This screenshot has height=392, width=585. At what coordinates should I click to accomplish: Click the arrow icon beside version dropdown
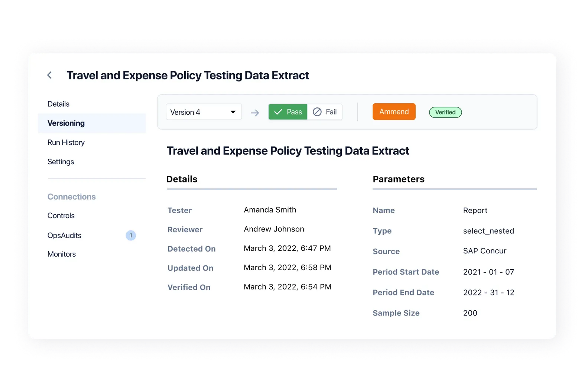tap(255, 113)
